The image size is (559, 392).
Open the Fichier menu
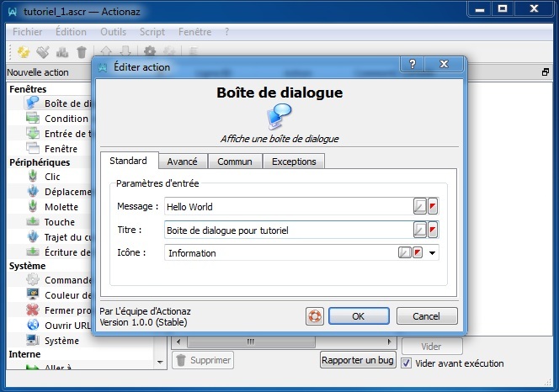(x=27, y=31)
